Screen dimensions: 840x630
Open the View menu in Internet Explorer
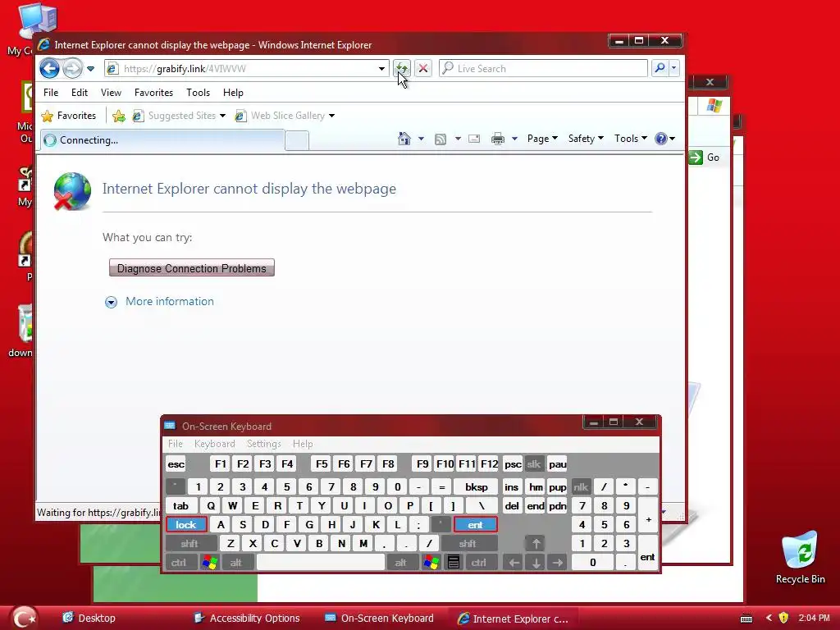[111, 93]
